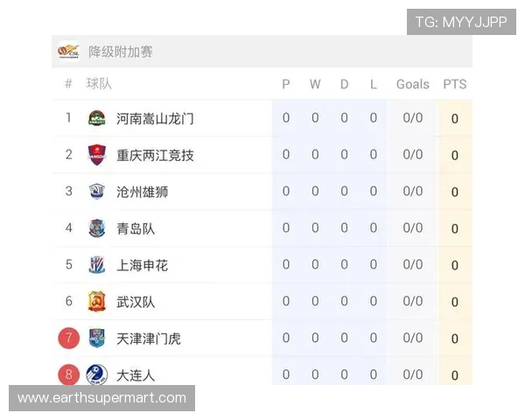Viewport: 525px width, 420px height.
Task: Open team name 上海申花
Action: (x=142, y=265)
